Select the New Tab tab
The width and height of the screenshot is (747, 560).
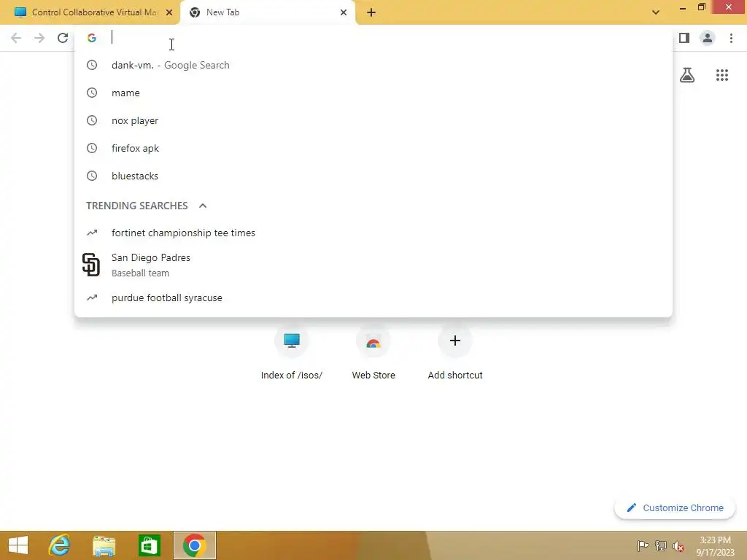[267, 12]
